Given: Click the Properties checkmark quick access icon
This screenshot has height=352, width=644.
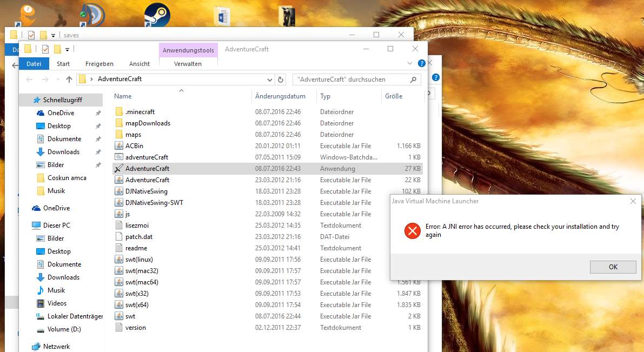Looking at the screenshot, I should tap(45, 49).
